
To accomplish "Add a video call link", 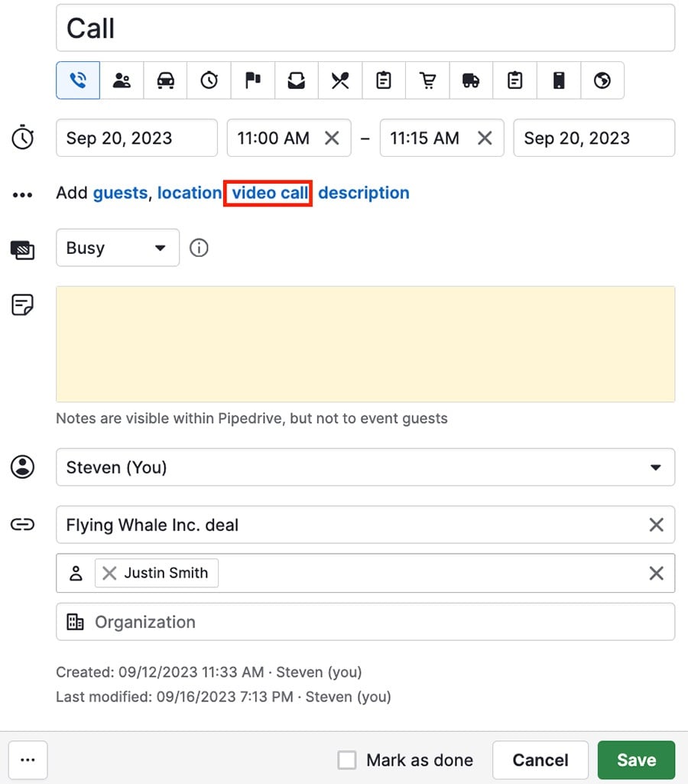I will click(268, 193).
